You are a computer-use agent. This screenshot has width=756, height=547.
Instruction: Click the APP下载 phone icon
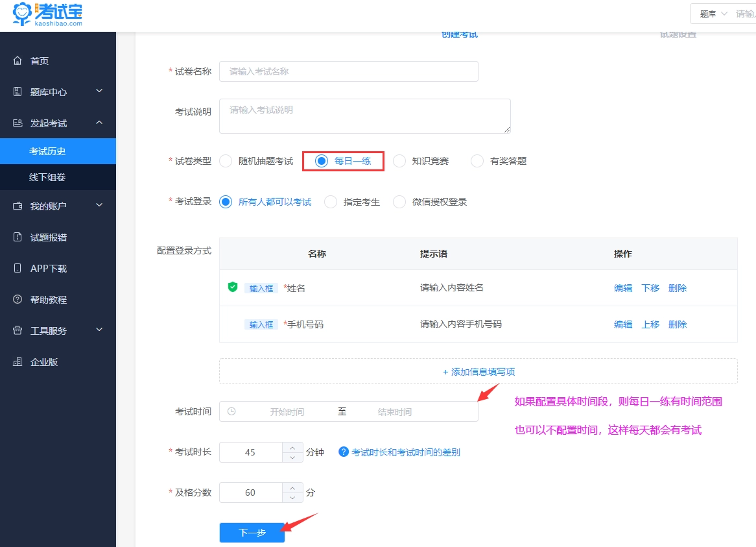18,268
